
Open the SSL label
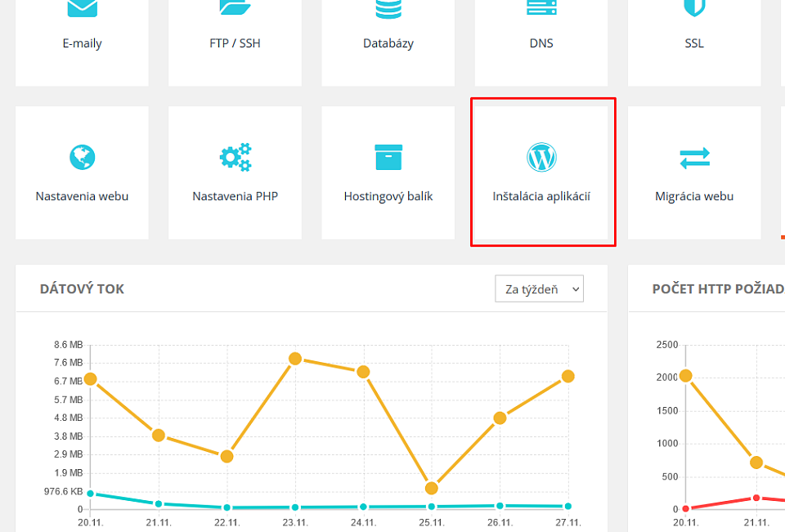(694, 43)
